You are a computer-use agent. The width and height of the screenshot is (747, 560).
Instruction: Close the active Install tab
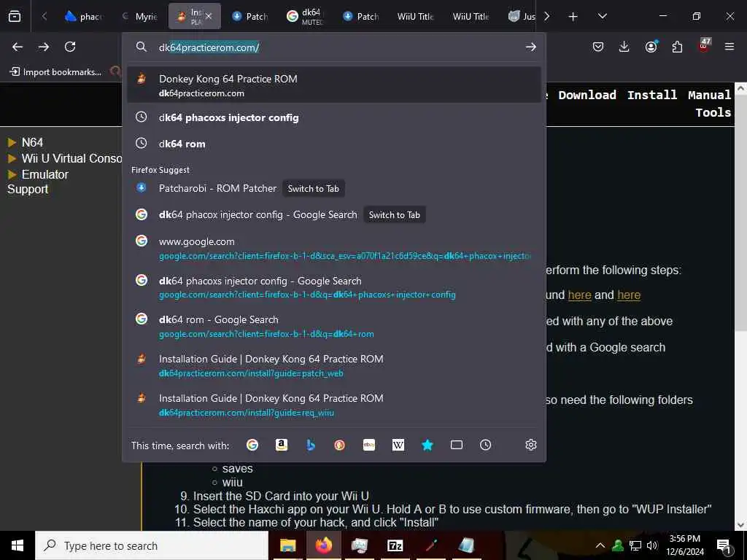[x=208, y=16]
